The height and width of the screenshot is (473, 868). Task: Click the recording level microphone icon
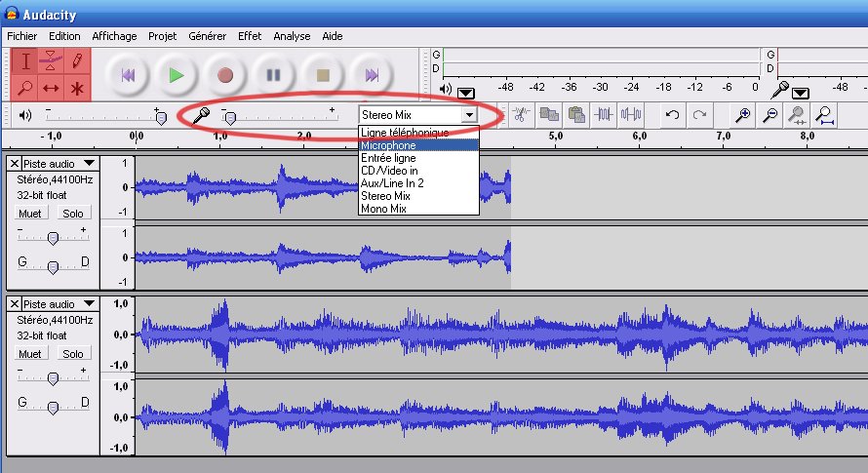201,115
